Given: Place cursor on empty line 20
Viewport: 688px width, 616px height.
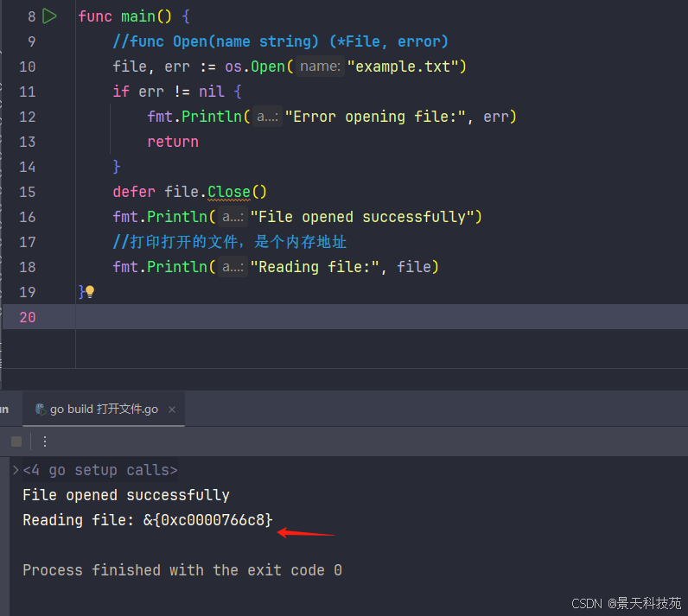Looking at the screenshot, I should pyautogui.click(x=346, y=317).
